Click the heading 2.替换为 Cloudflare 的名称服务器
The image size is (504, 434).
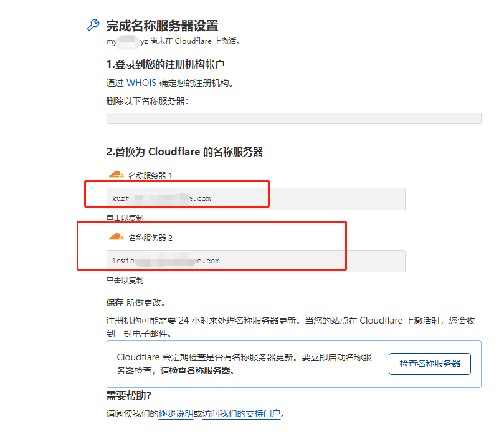tap(184, 152)
